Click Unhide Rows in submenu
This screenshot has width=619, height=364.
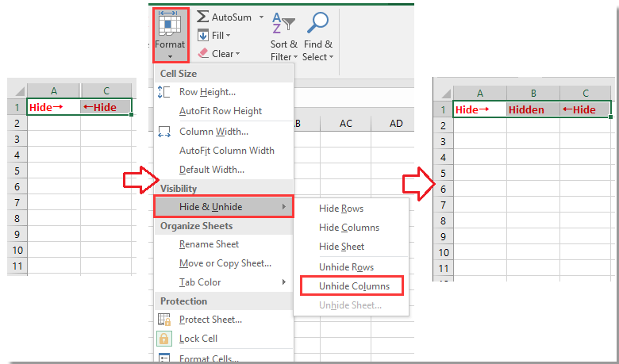tap(346, 267)
